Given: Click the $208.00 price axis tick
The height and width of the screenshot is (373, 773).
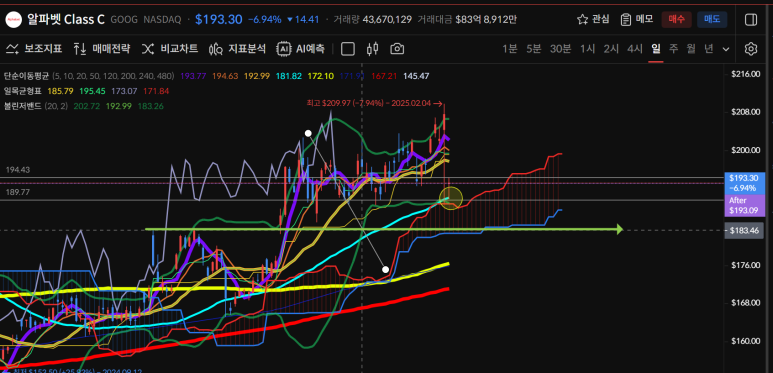Looking at the screenshot, I should click(x=744, y=112).
